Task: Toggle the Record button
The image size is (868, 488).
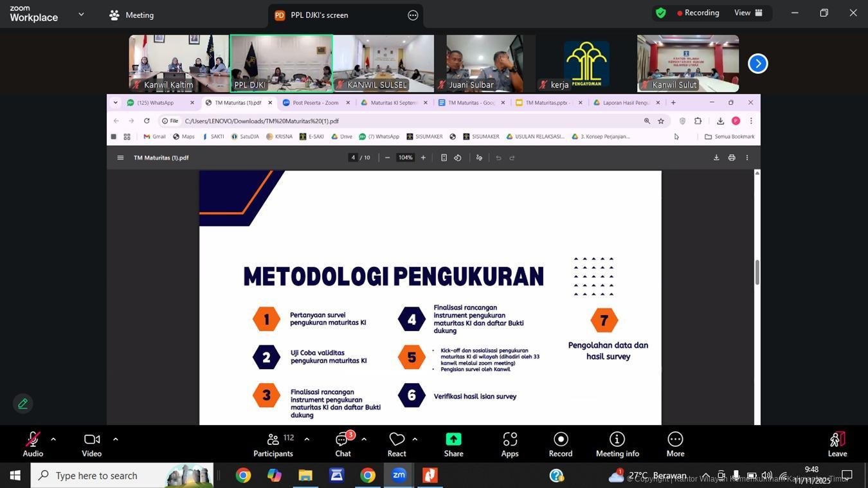Action: point(560,444)
